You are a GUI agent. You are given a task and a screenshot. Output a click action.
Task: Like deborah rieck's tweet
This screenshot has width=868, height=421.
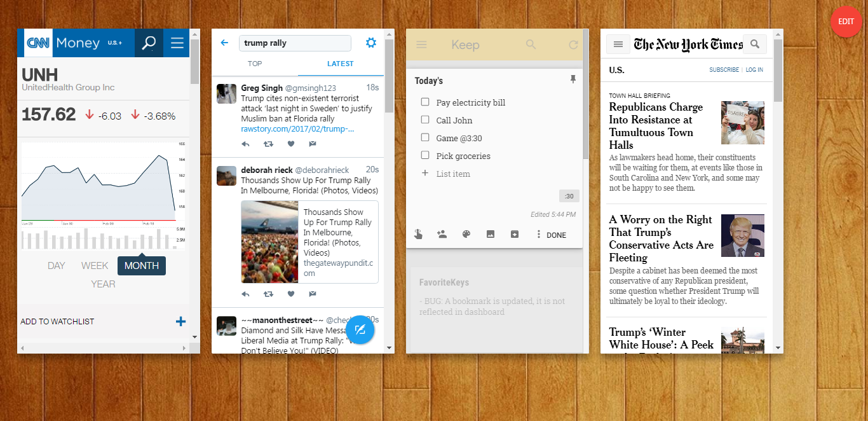coord(291,294)
